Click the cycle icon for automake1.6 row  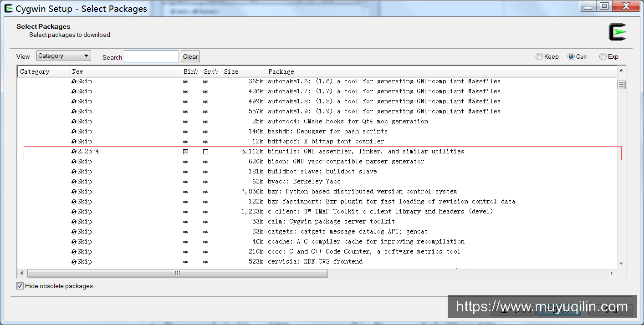coord(74,81)
